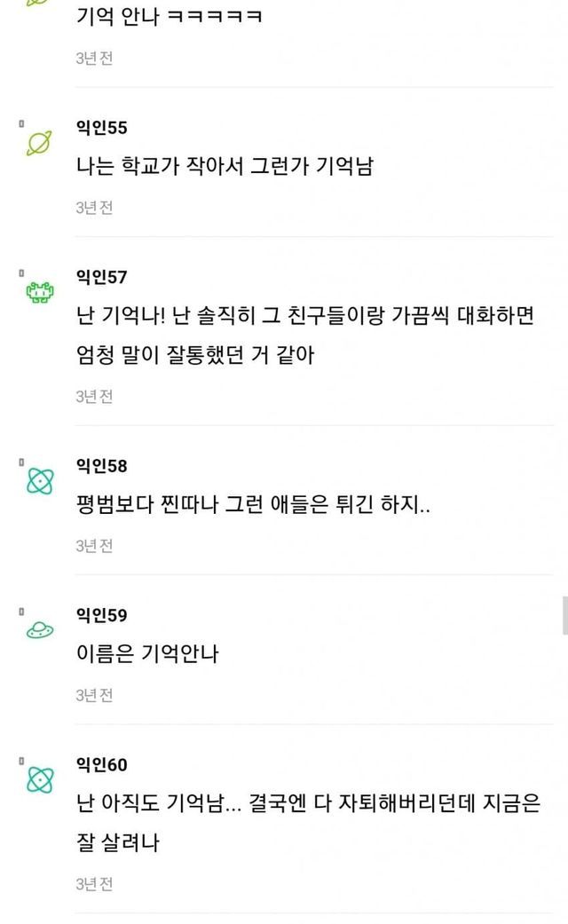This screenshot has height=924, width=568.
Task: Click the planet avatar of 익인55
Action: (x=39, y=142)
